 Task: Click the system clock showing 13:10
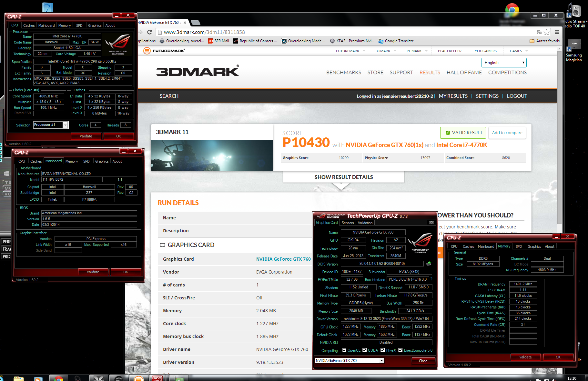[572, 378]
